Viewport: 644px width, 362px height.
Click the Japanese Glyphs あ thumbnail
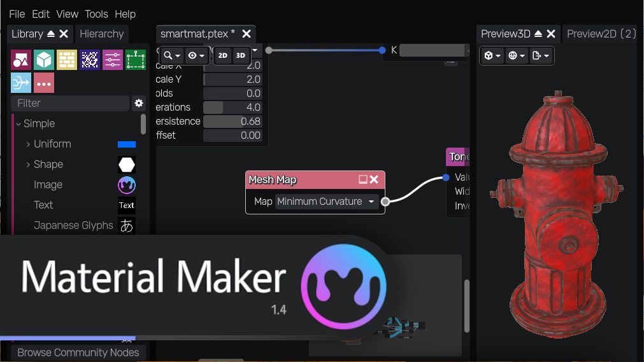pyautogui.click(x=127, y=225)
